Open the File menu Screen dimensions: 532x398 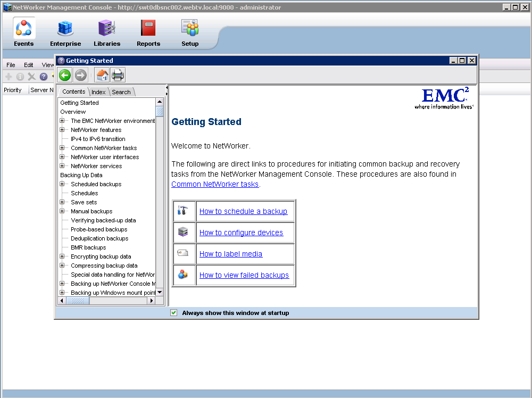[10, 64]
